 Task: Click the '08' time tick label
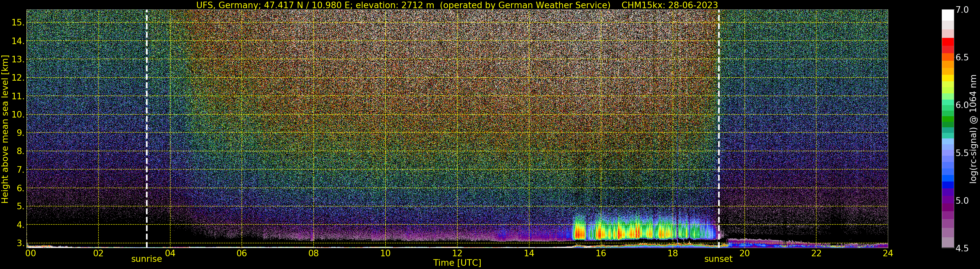313,253
